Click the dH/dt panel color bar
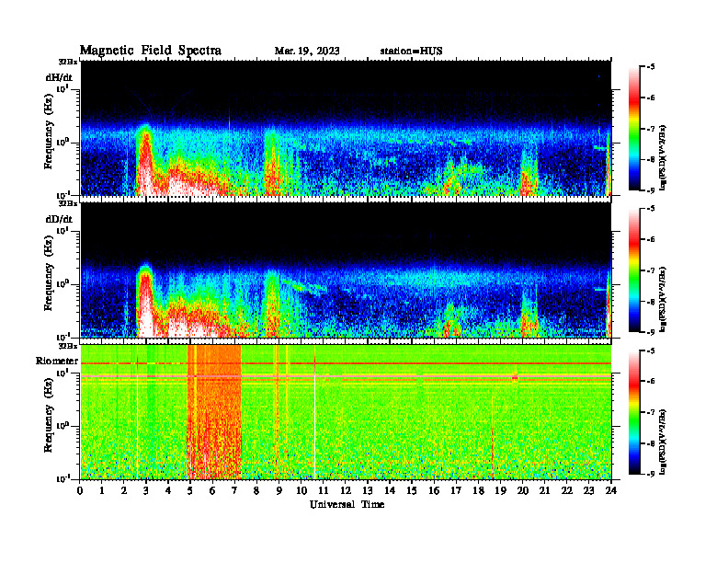The height and width of the screenshot is (563, 728). 634,129
